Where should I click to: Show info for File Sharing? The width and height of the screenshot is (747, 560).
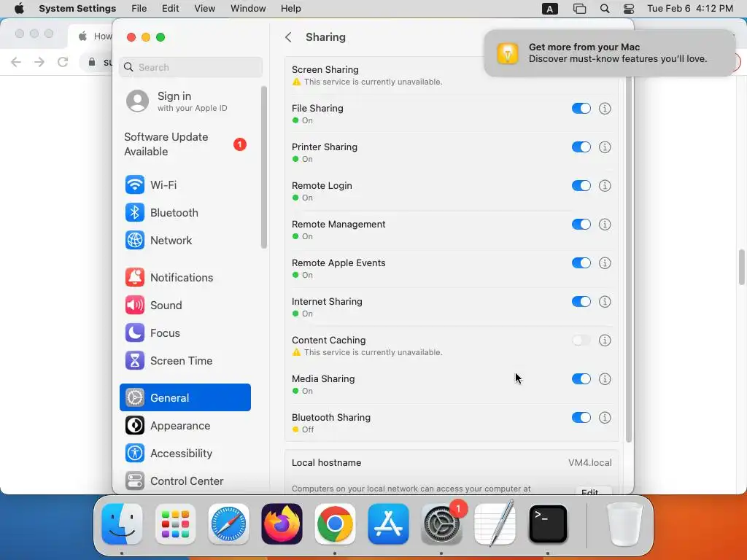click(x=605, y=109)
